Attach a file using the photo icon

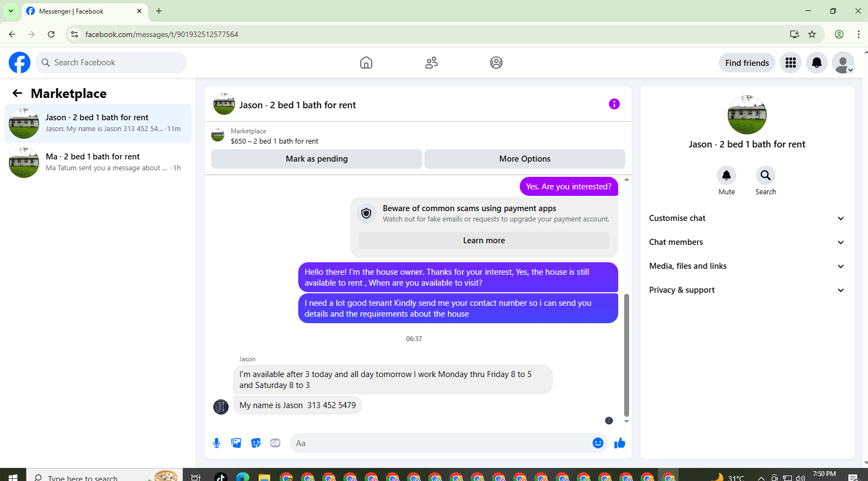(236, 443)
